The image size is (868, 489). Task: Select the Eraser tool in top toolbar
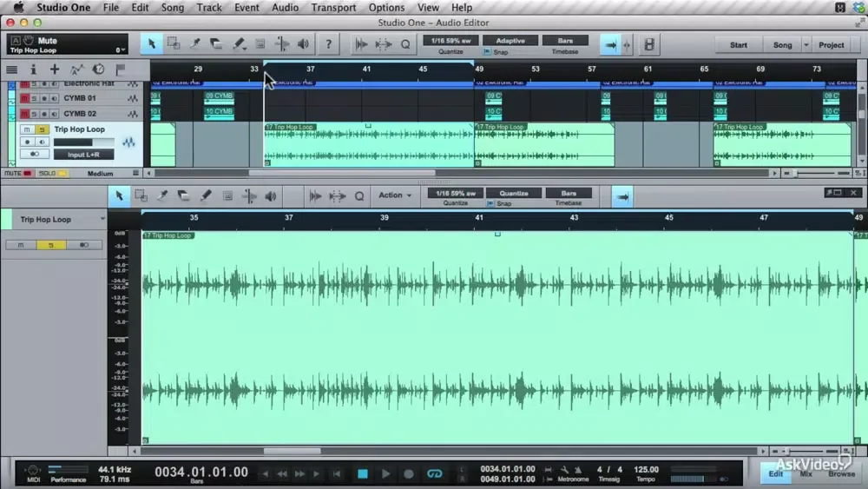pyautogui.click(x=216, y=43)
